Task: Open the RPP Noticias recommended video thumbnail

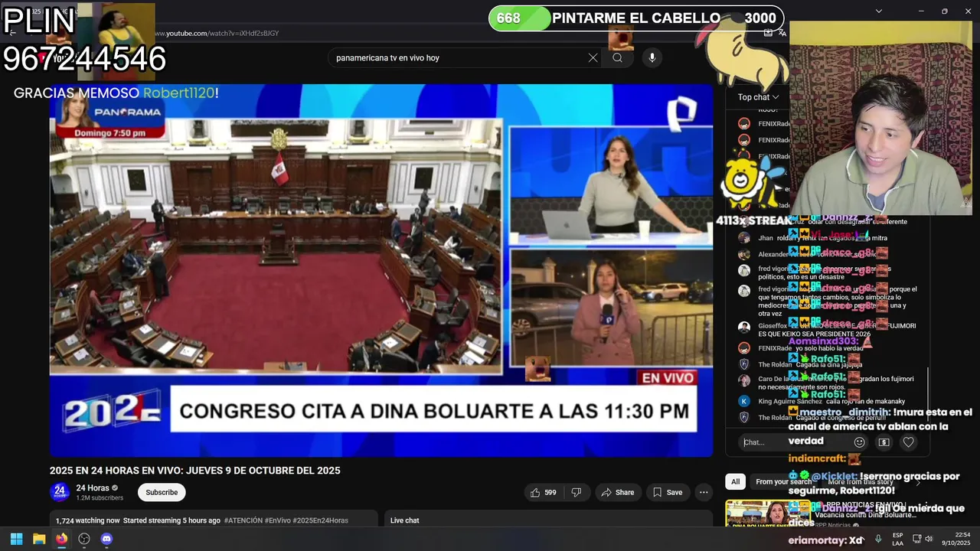Action: coord(768,514)
